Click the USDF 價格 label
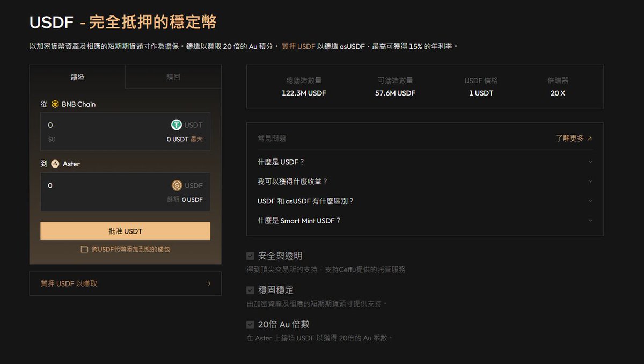The width and height of the screenshot is (644, 364). coord(481,81)
